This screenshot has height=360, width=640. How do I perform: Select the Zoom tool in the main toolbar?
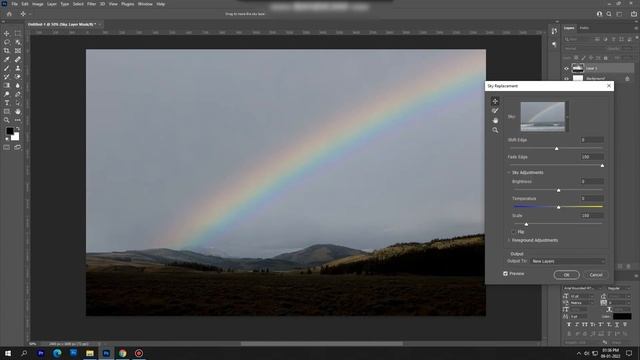click(7, 120)
